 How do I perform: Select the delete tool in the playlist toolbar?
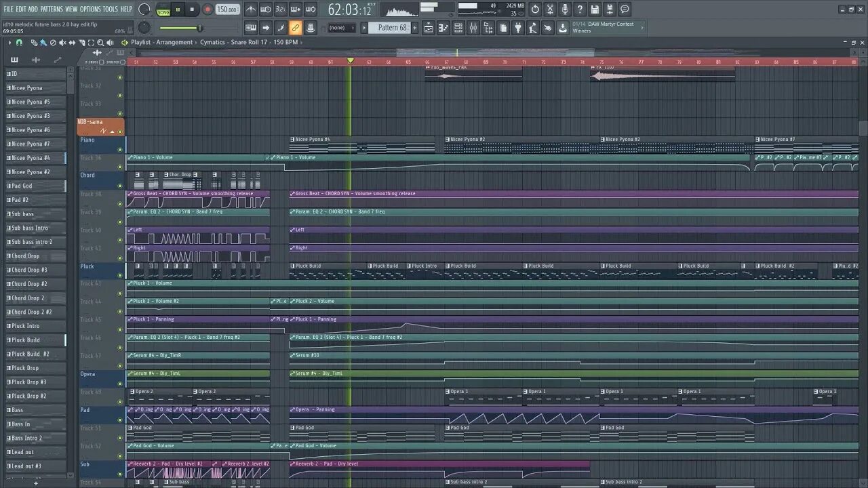(53, 43)
